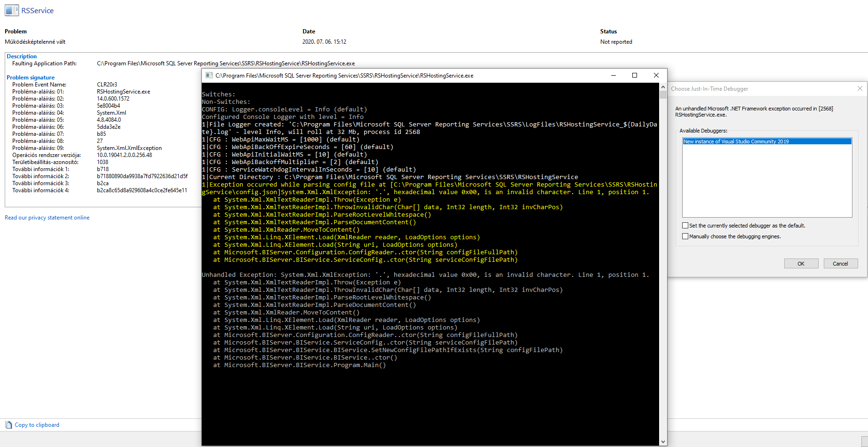868x447 pixels.
Task: Click the Copy to clipboard icon
Action: 8,425
